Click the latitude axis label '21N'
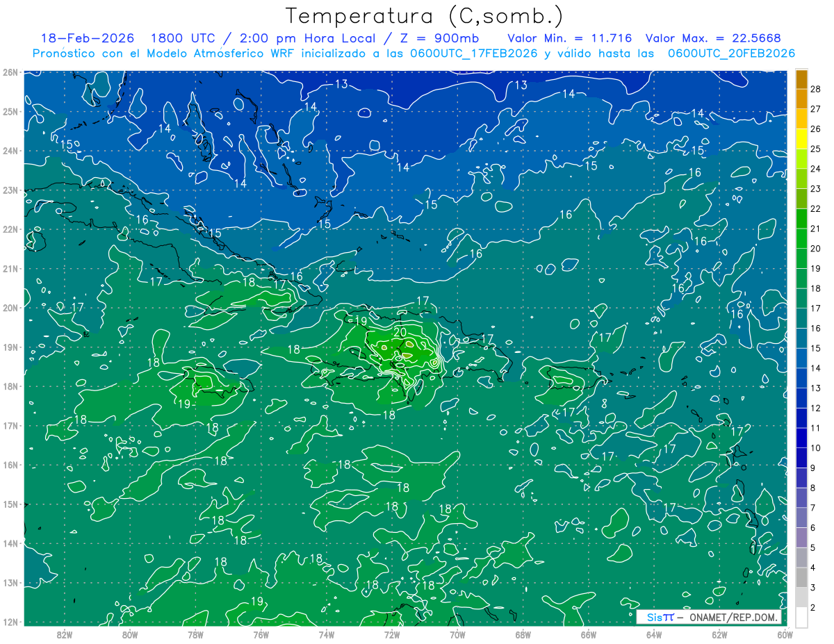The width and height of the screenshot is (834, 644). [10, 268]
